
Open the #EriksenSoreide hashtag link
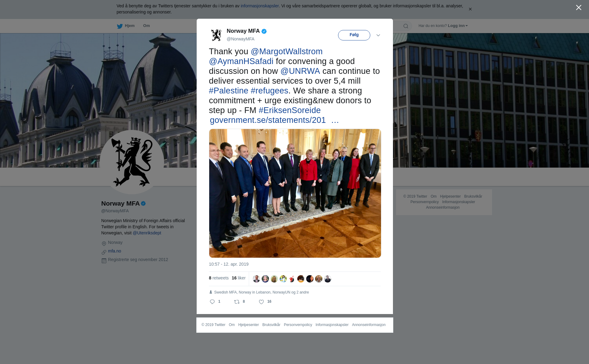(x=290, y=110)
